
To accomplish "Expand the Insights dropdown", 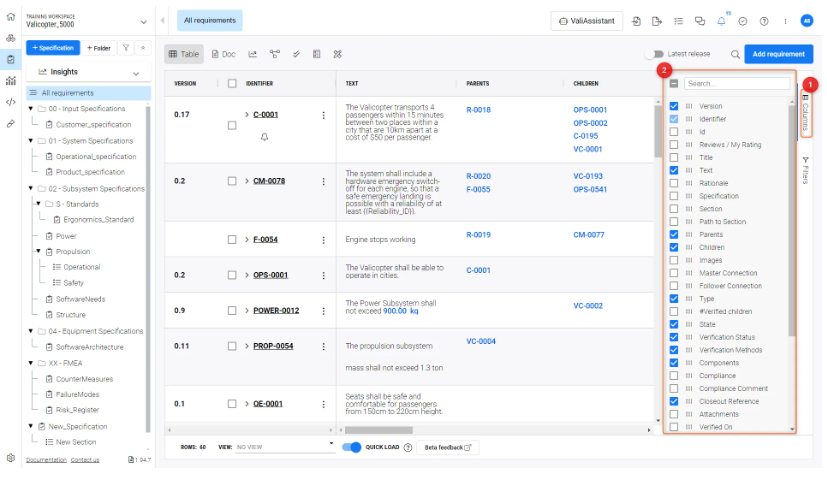I will coord(136,73).
